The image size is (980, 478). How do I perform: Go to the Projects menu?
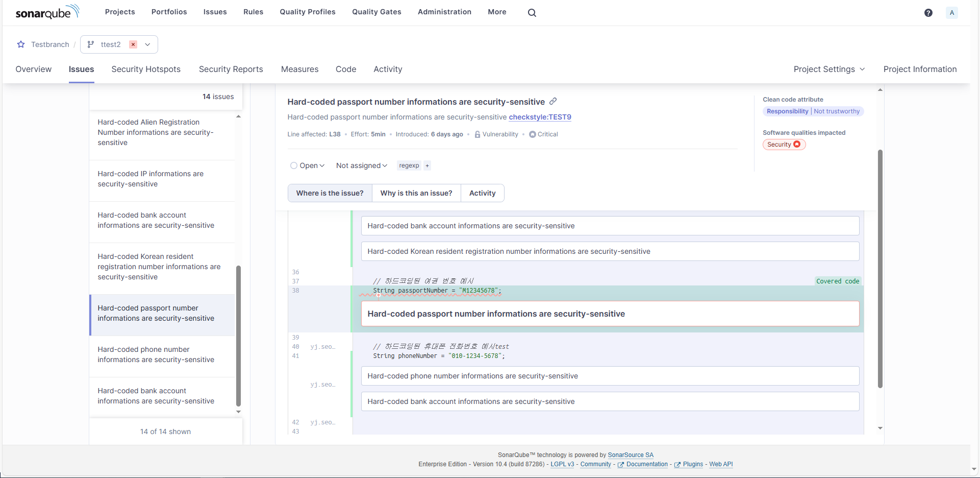coord(120,12)
